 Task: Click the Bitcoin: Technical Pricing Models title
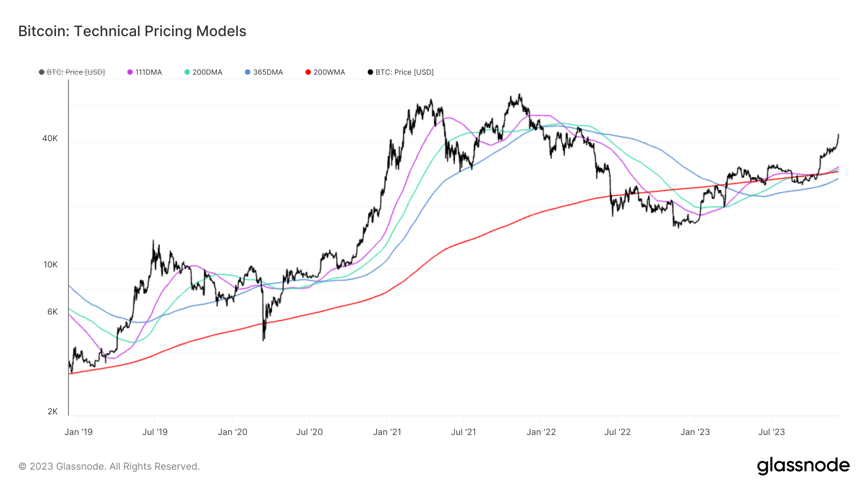pos(132,31)
